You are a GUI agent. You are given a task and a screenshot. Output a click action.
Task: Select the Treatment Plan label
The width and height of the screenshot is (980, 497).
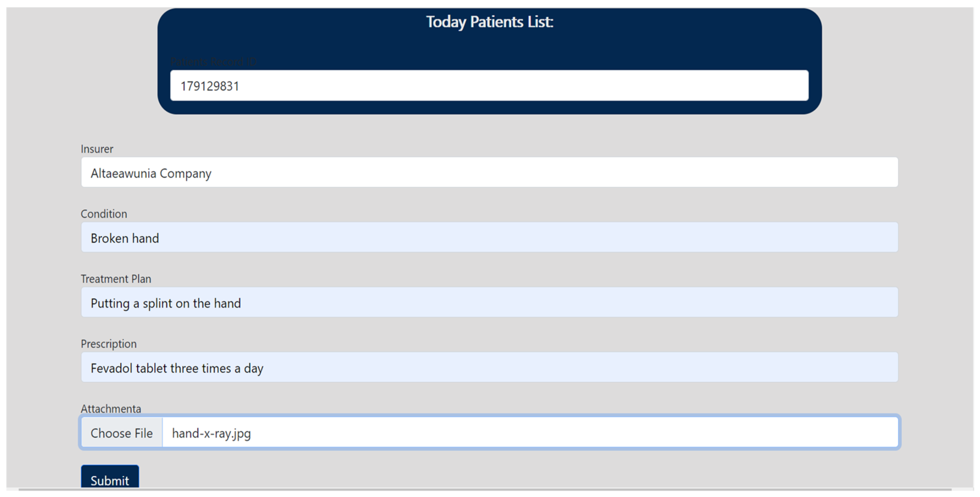pyautogui.click(x=116, y=279)
